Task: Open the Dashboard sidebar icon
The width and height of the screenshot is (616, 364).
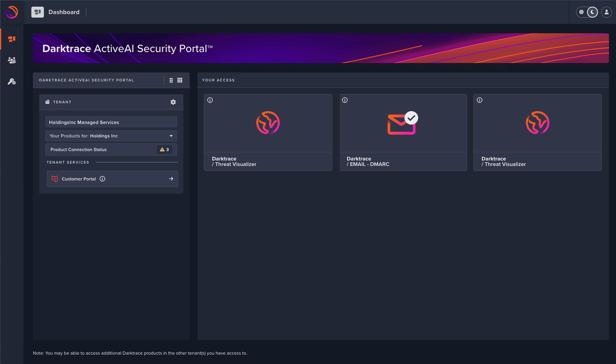Action: (x=12, y=39)
